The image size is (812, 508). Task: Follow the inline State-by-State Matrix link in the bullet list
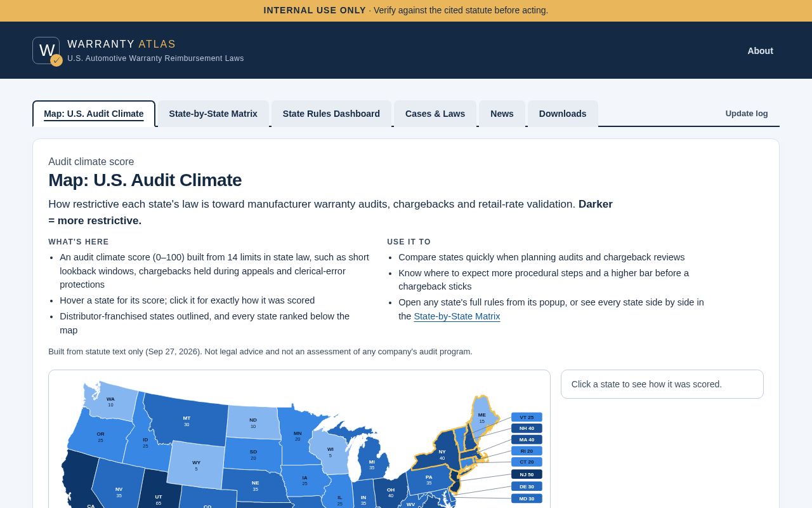click(x=457, y=316)
